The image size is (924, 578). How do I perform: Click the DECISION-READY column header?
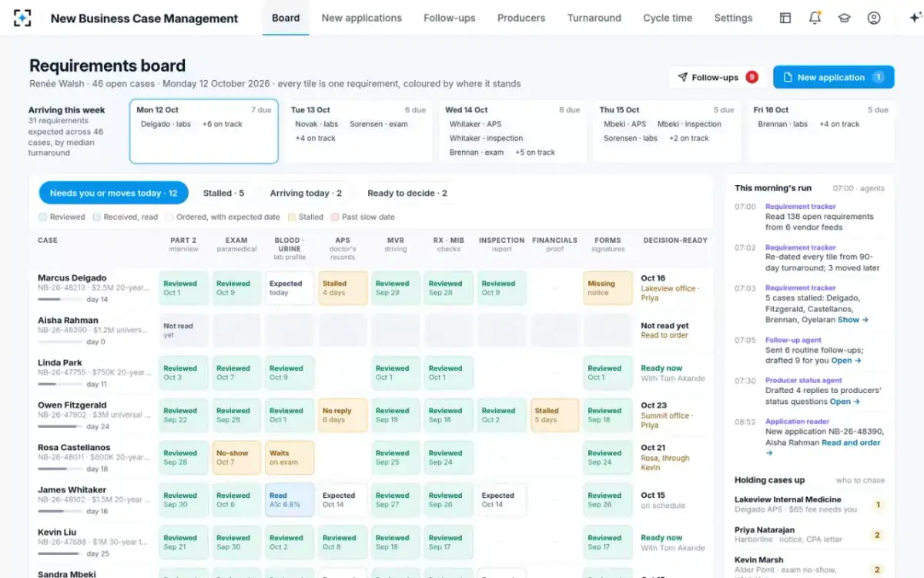tap(675, 240)
